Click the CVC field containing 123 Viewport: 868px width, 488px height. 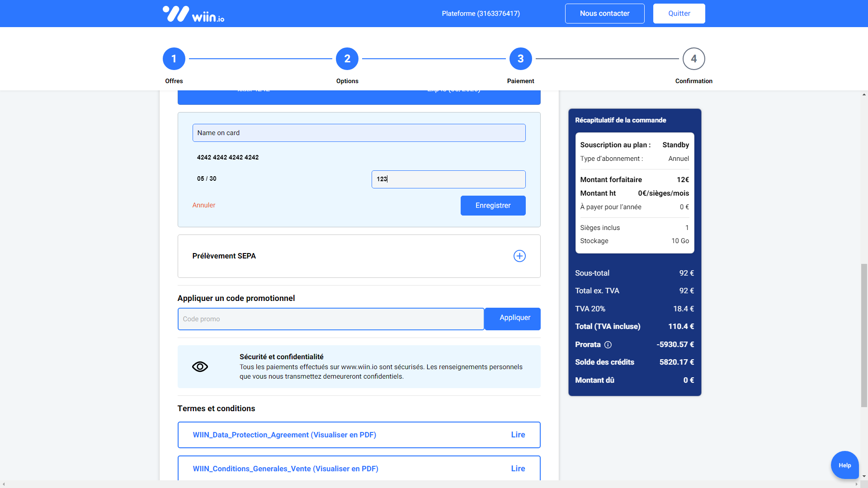(x=448, y=179)
